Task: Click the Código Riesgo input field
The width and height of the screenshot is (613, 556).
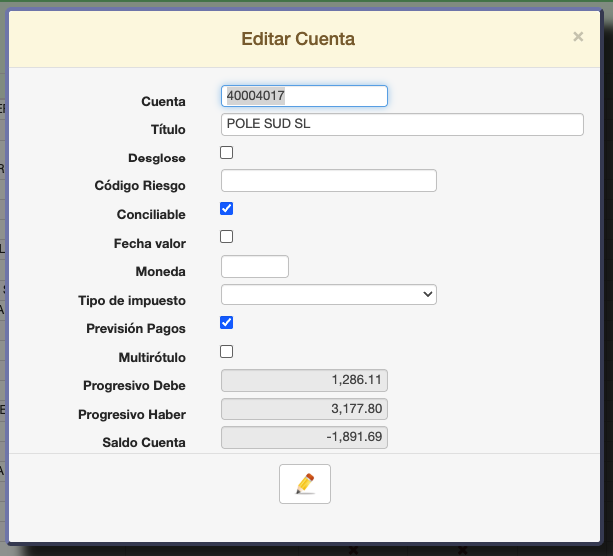Action: (x=328, y=181)
